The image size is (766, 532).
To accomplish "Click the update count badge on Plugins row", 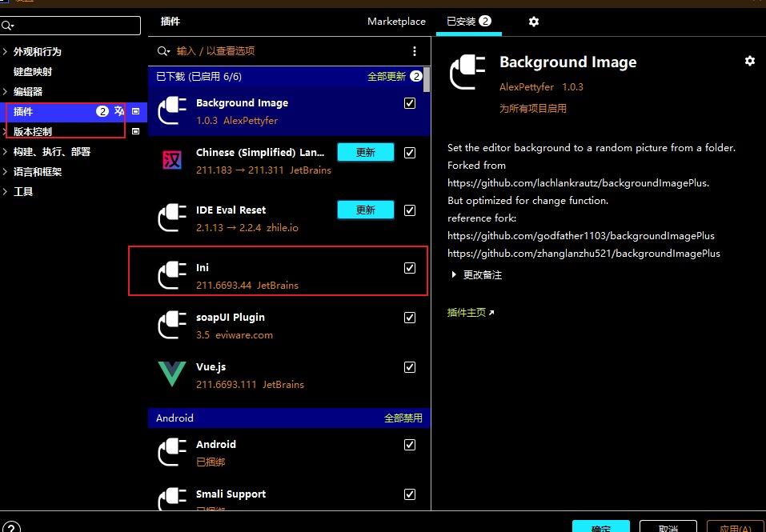I will 102,111.
